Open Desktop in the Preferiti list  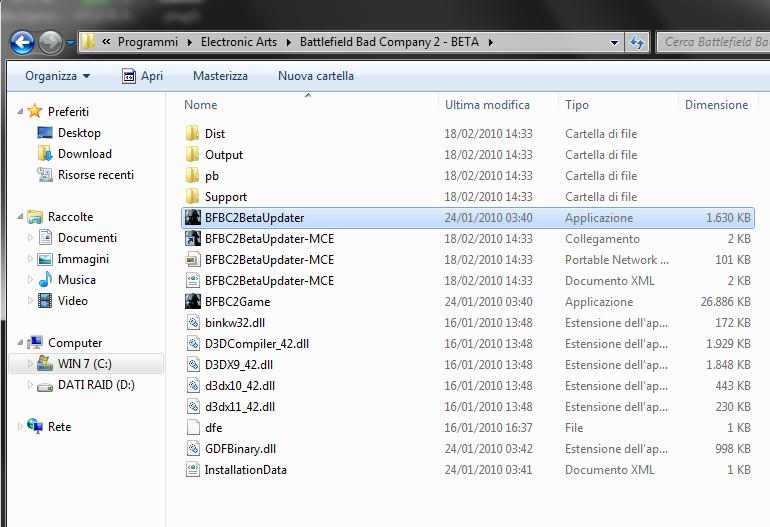[x=79, y=133]
